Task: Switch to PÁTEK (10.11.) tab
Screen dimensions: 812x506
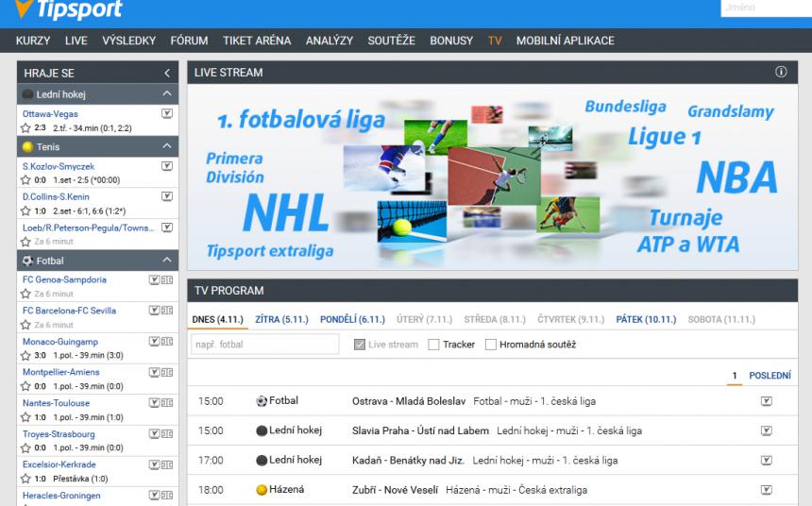Action: click(x=646, y=319)
